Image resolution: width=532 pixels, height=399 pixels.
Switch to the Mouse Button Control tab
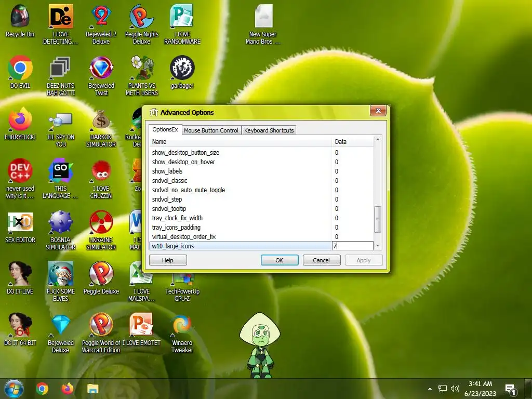pos(211,130)
